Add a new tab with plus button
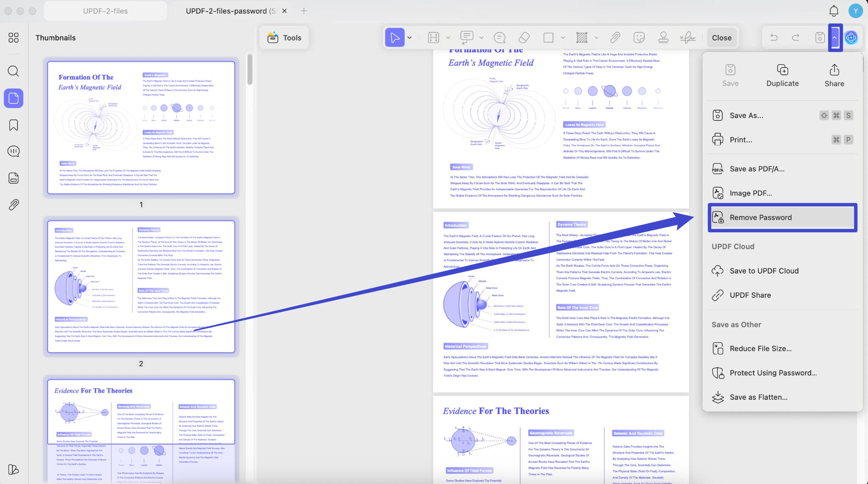Viewport: 868px width, 484px height. pos(304,11)
